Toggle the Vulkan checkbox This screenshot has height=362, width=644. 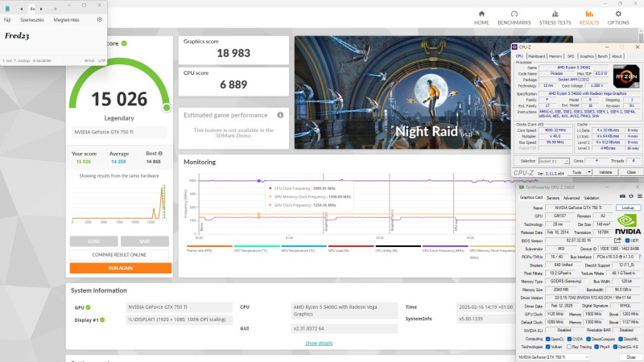[547, 347]
